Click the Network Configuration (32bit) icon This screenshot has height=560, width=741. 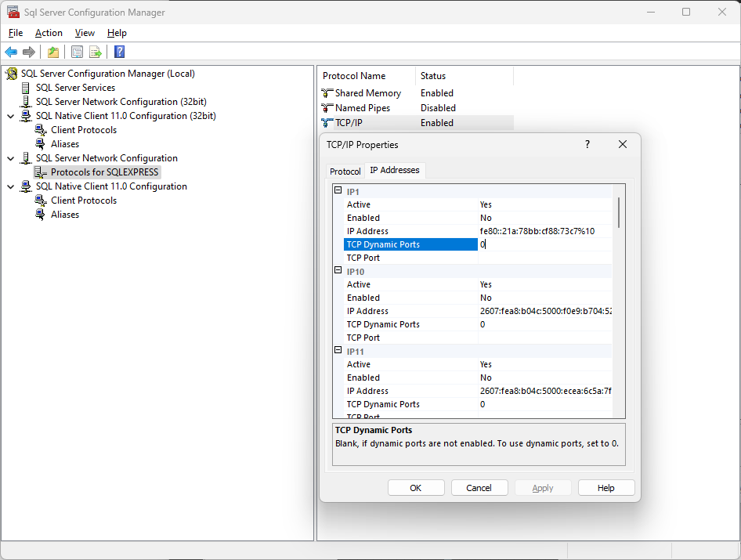tap(26, 102)
